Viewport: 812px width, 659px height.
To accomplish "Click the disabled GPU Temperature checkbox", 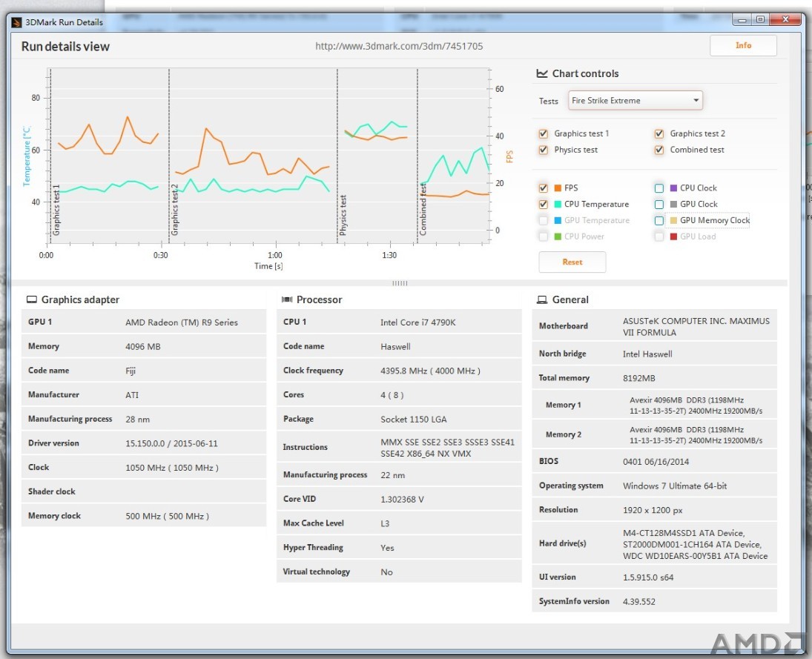I will [x=544, y=220].
